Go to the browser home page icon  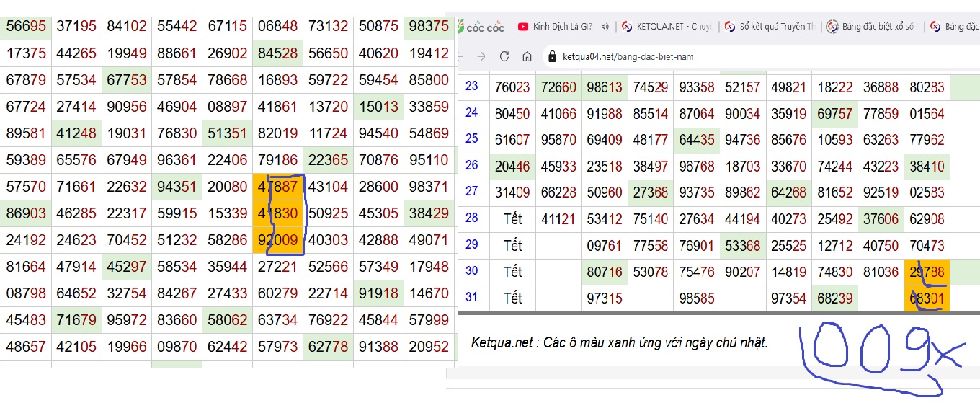coord(527,56)
